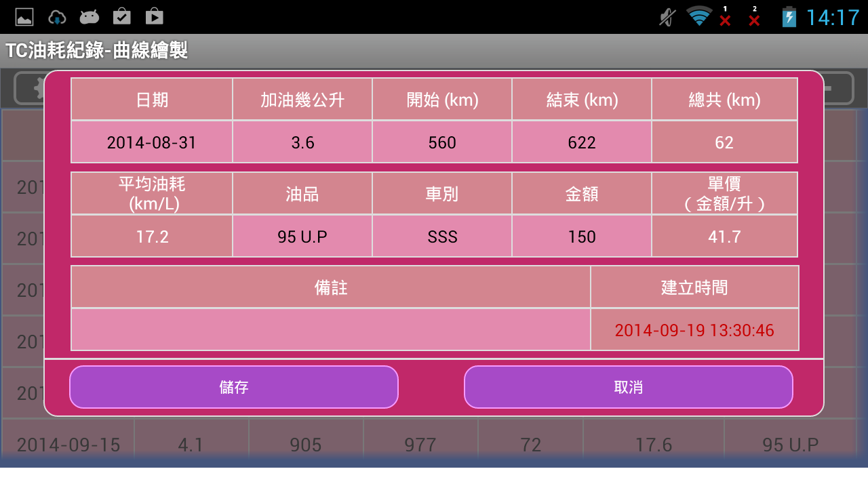This screenshot has height=488, width=868.
Task: Tap the 總共 (km) header cell
Action: click(x=724, y=100)
